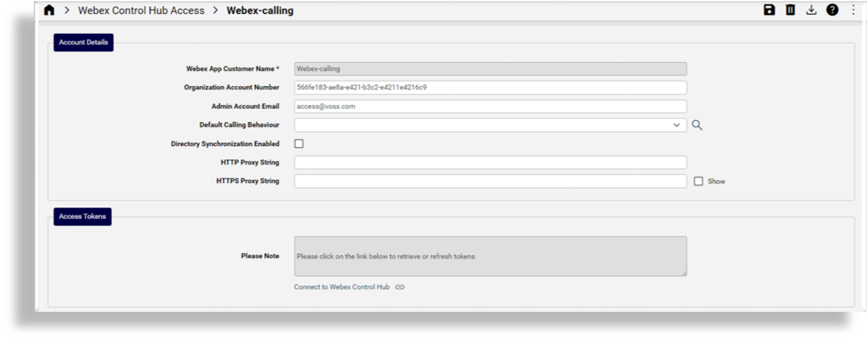Open the more options kebab menu
The image size is (868, 342).
[853, 10]
